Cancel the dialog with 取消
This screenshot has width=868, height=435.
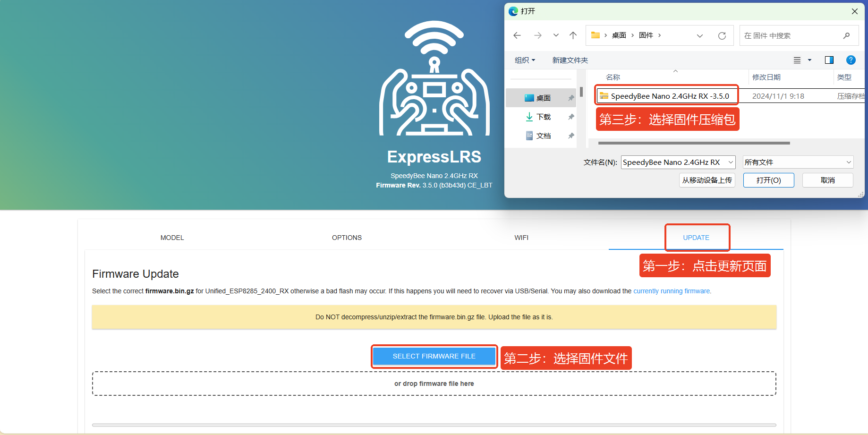[x=827, y=180]
